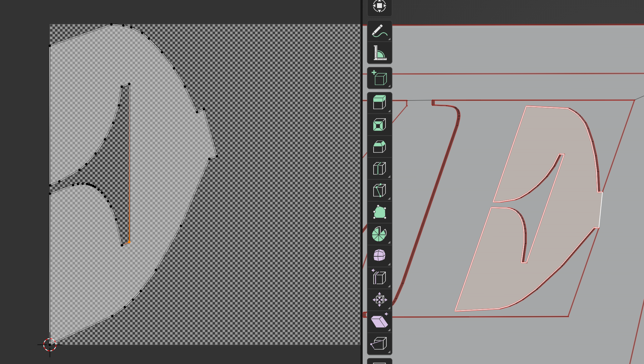This screenshot has height=364, width=644.
Task: Pick the Edge Slide tool
Action: (x=380, y=278)
